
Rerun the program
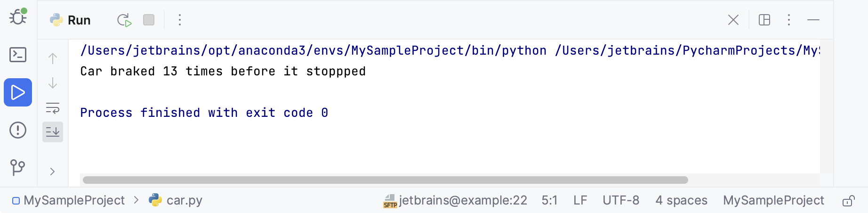[x=124, y=20]
